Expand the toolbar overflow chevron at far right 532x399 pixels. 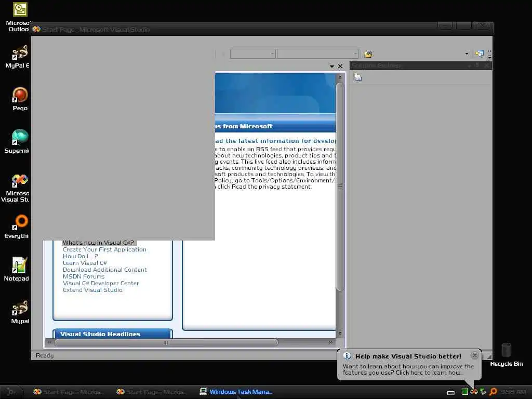coord(489,54)
